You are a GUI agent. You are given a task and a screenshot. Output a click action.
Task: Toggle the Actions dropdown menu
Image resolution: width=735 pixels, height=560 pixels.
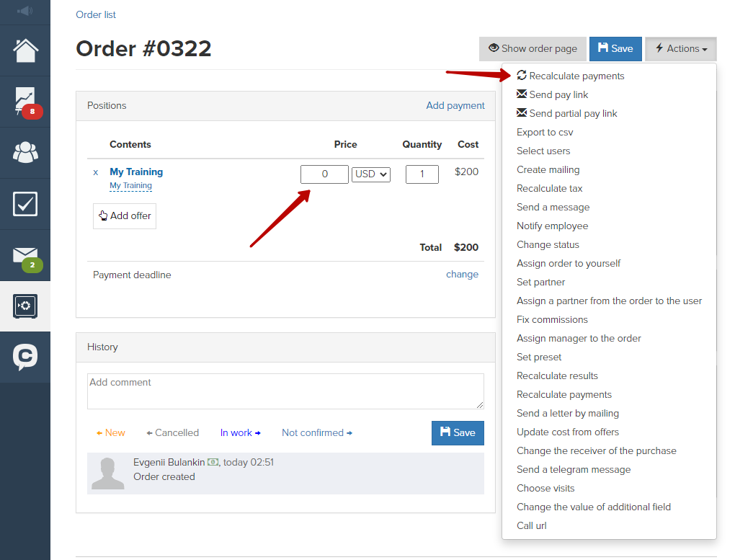point(681,49)
